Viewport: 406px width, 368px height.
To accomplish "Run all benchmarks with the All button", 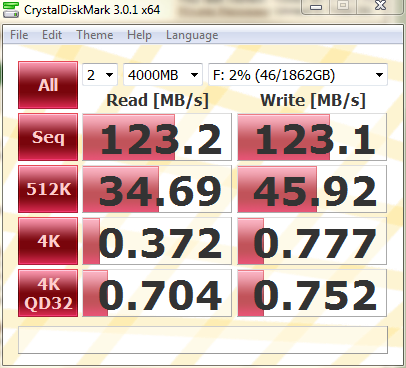I will tap(48, 85).
